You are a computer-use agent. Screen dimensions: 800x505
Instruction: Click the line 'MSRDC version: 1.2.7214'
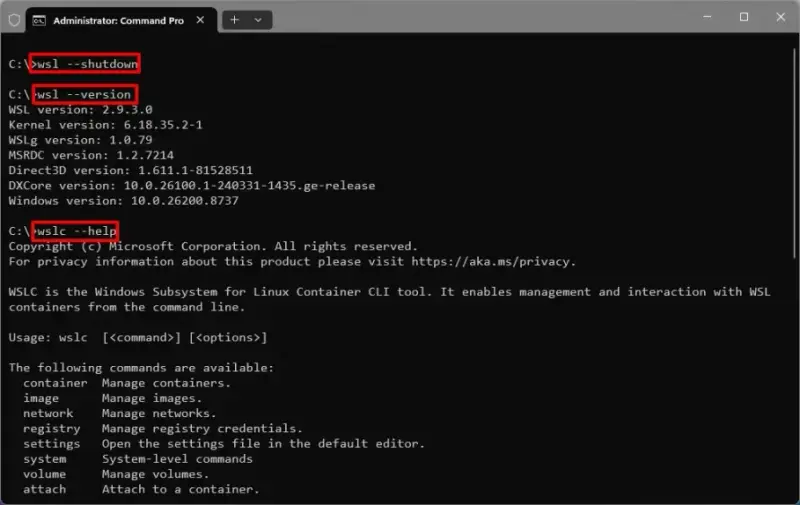click(91, 155)
